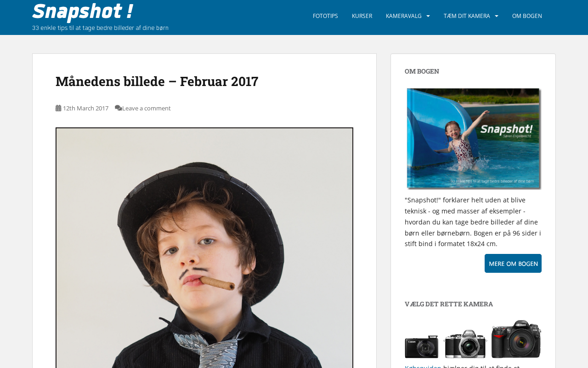Expand the KAMERAVALG menu arrow
The width and height of the screenshot is (588, 368).
pyautogui.click(x=428, y=16)
